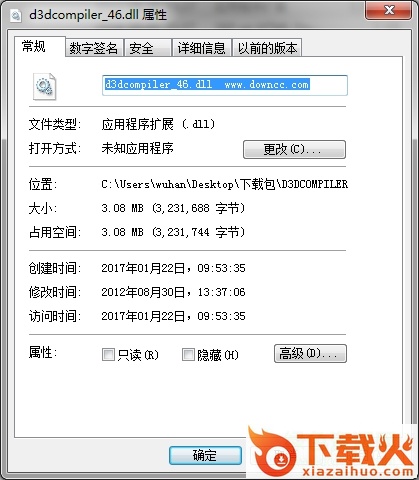The width and height of the screenshot is (419, 480).
Task: Click the DLL file gear icon
Action: tap(44, 86)
